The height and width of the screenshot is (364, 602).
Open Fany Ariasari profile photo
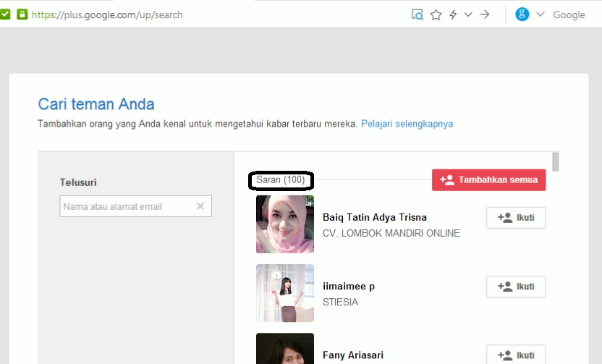pos(285,349)
